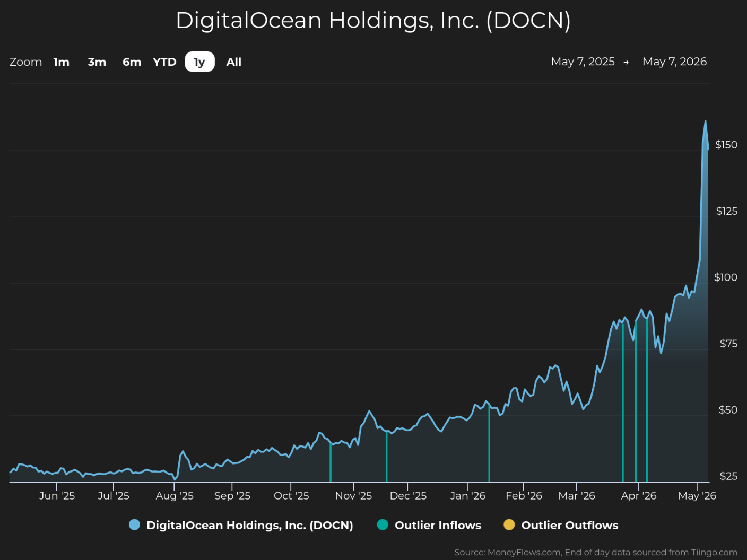
Task: Click the $25 price axis label
Action: tap(728, 476)
